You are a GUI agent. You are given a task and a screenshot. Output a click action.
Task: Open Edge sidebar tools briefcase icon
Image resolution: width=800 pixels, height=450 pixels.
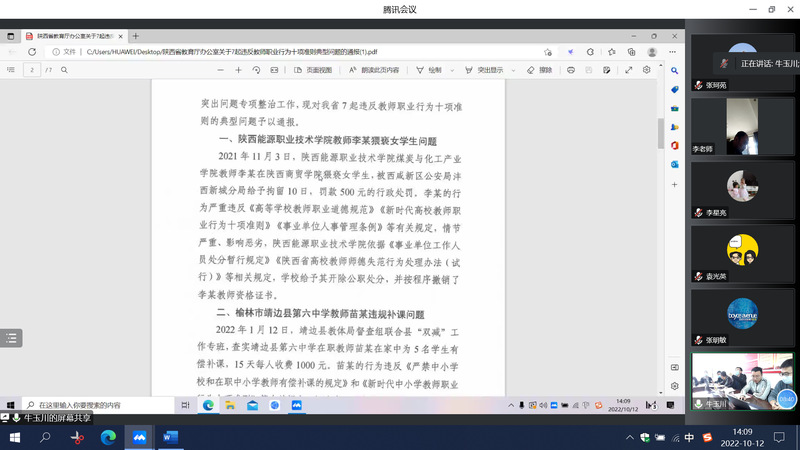click(674, 109)
